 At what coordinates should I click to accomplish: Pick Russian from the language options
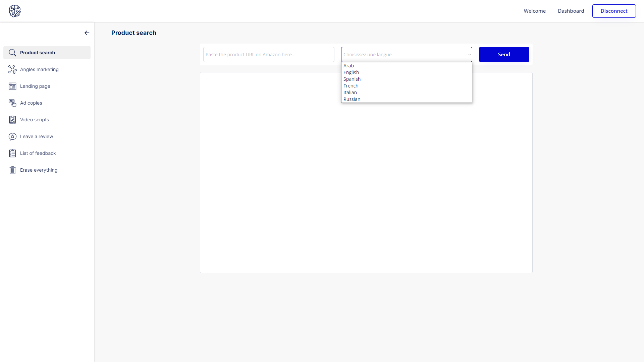352,99
